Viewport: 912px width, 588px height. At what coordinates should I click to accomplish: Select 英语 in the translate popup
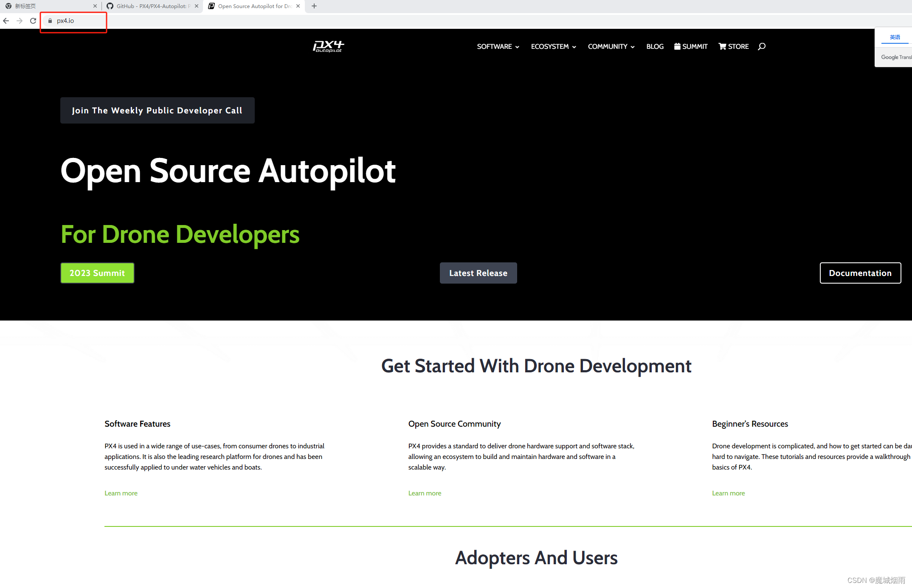[x=895, y=37]
